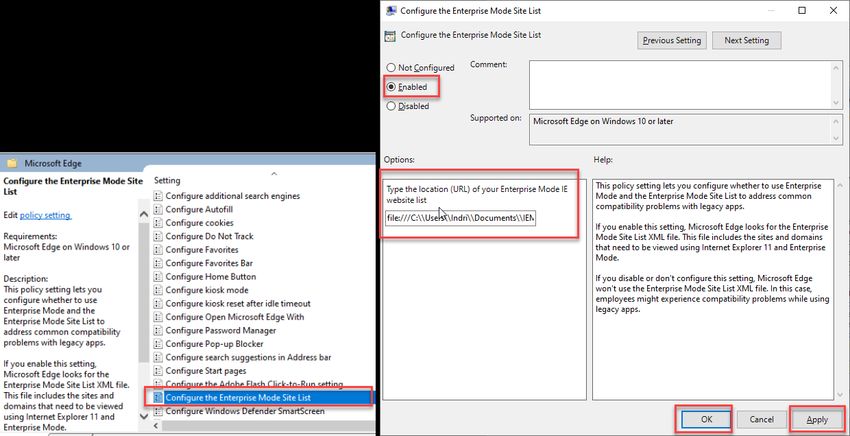850x436 pixels.
Task: Click the Previous Setting button
Action: pyautogui.click(x=672, y=40)
